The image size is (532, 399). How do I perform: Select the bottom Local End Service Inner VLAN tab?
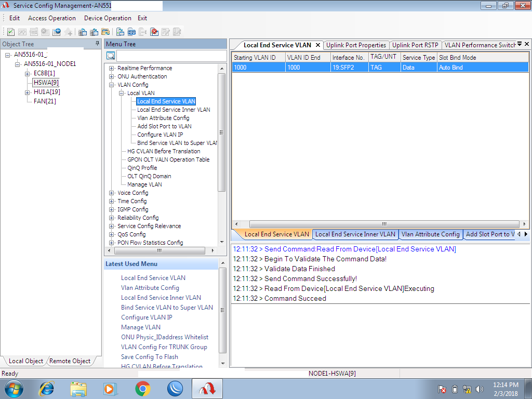[355, 234]
